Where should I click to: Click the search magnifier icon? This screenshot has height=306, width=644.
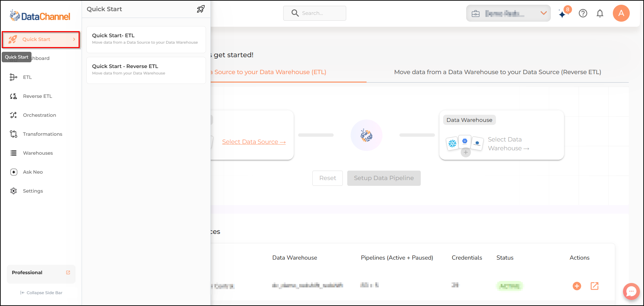[x=295, y=13]
